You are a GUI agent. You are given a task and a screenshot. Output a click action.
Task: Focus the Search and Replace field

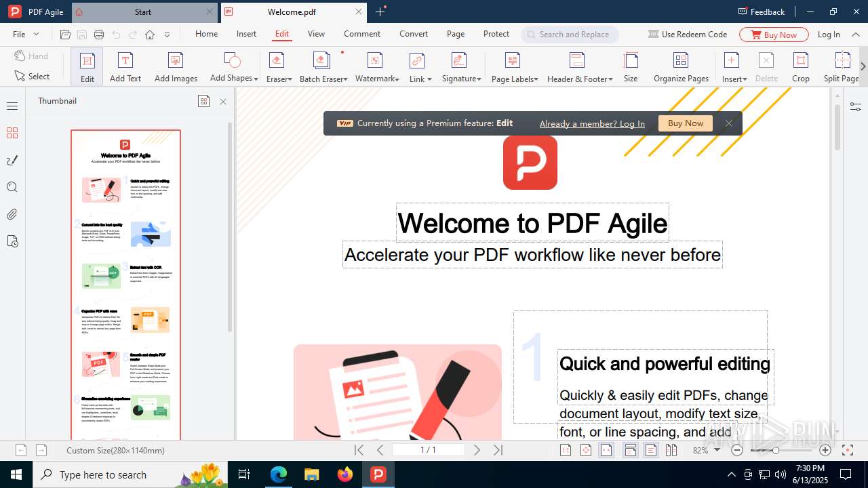coord(570,35)
